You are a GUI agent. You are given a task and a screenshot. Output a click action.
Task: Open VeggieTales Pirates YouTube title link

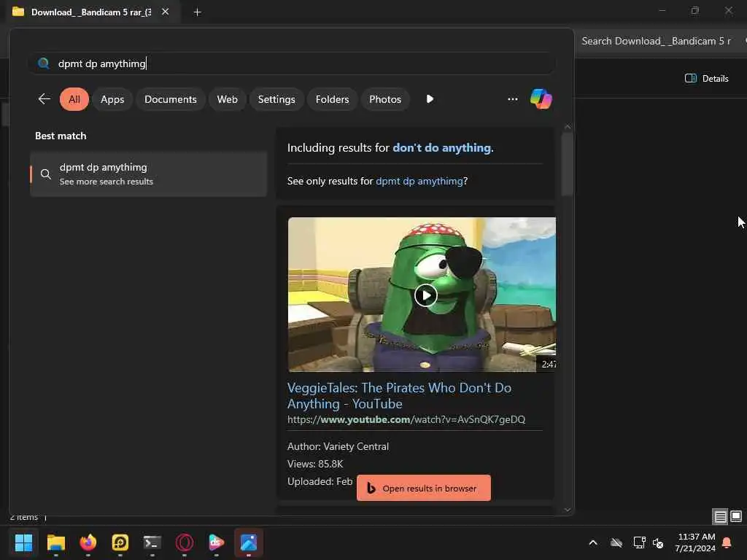(x=399, y=396)
